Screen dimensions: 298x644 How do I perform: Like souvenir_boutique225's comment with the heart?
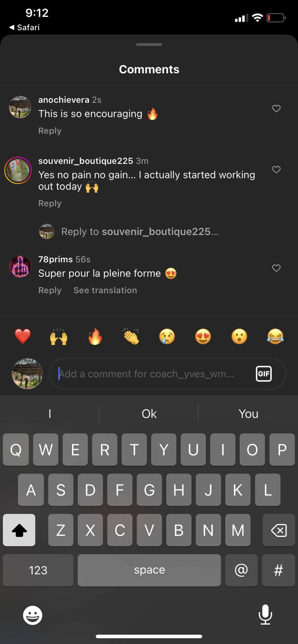click(276, 170)
